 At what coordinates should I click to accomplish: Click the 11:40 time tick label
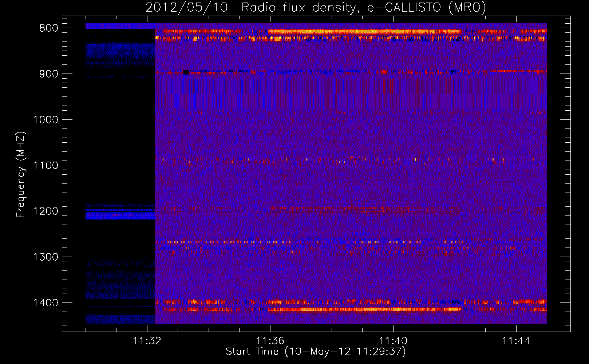(x=393, y=341)
